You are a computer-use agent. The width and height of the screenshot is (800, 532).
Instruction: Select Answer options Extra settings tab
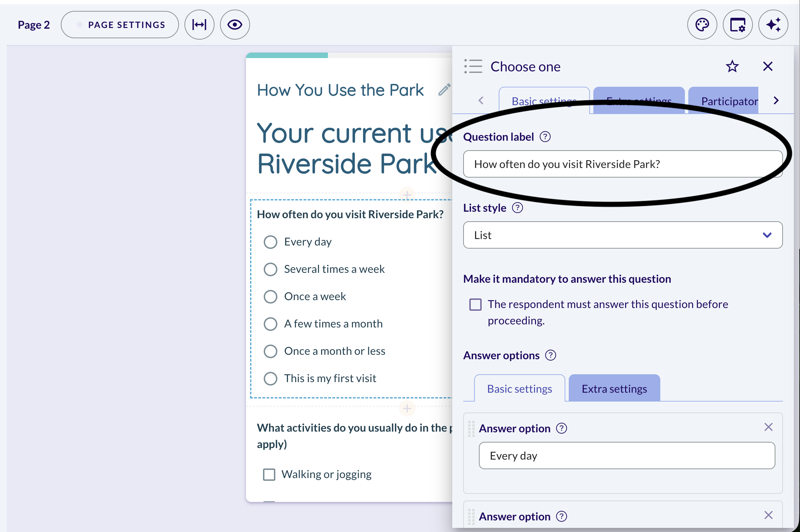click(x=614, y=389)
